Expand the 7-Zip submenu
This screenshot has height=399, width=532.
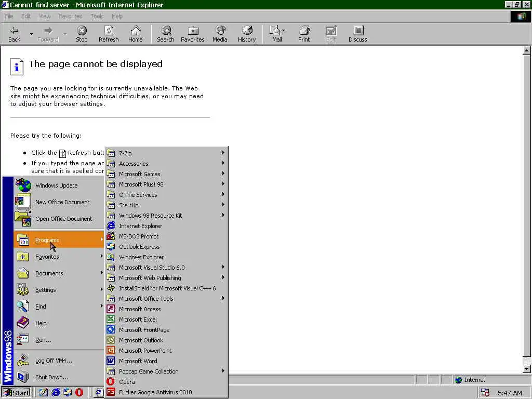166,153
